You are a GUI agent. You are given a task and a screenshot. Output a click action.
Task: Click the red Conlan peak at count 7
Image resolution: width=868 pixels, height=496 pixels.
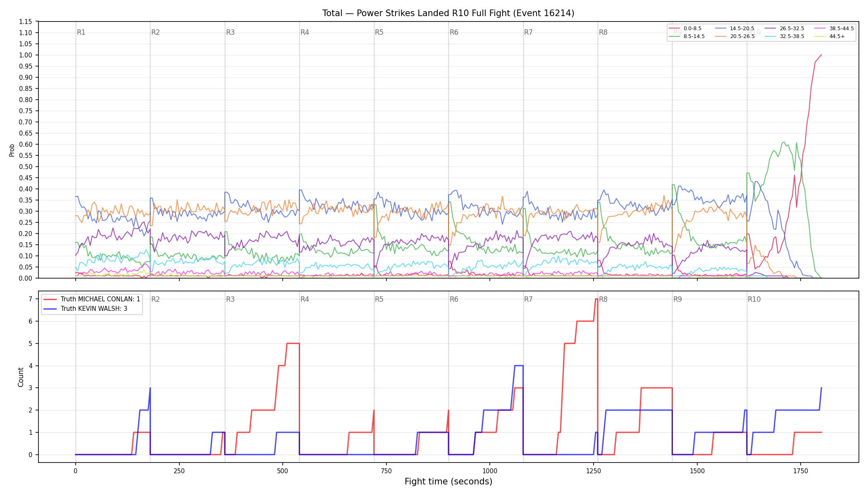[x=596, y=299]
